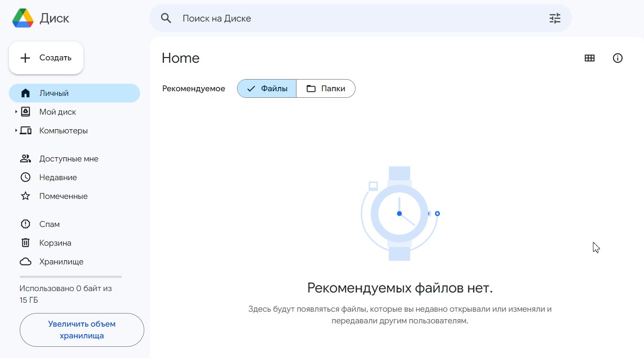The height and width of the screenshot is (358, 644).
Task: Select Мой диск in the sidebar
Action: [x=58, y=111]
